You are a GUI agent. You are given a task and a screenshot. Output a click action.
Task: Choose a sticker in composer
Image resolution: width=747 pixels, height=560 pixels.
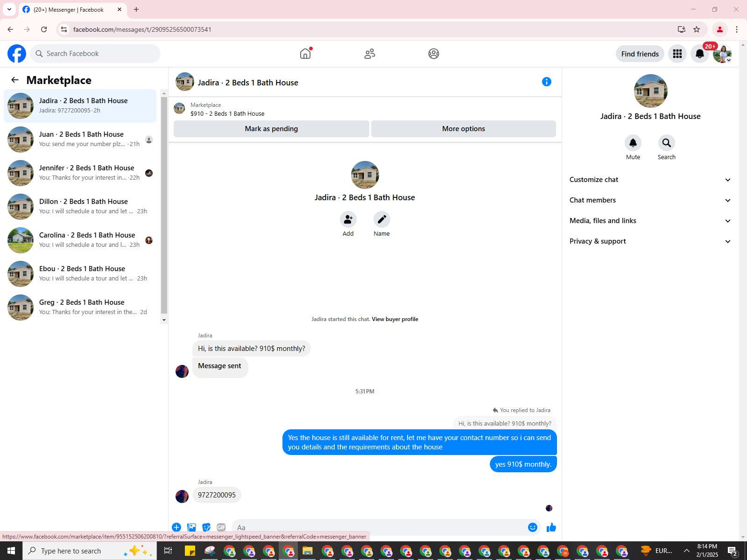click(206, 527)
